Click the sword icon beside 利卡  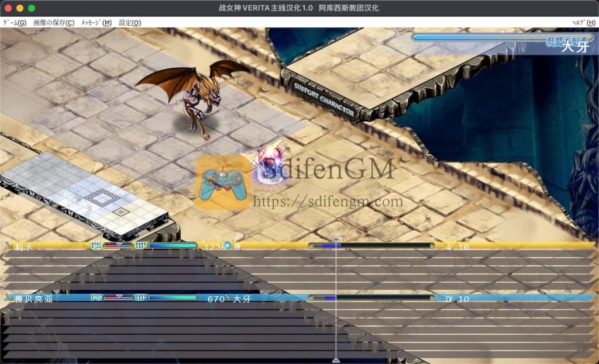pos(9,246)
